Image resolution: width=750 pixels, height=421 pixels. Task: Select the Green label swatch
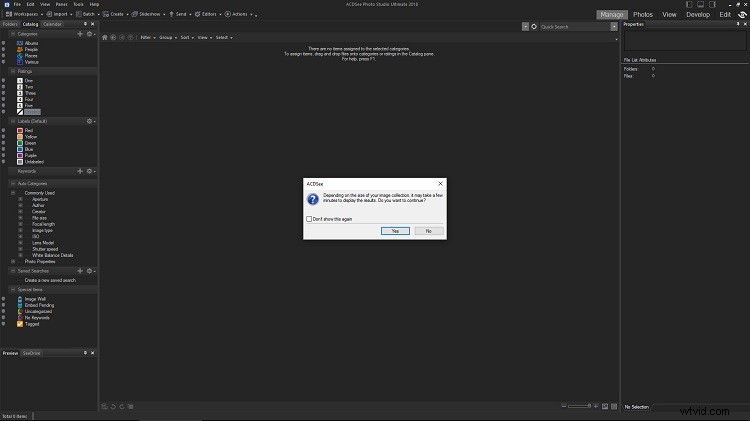20,143
